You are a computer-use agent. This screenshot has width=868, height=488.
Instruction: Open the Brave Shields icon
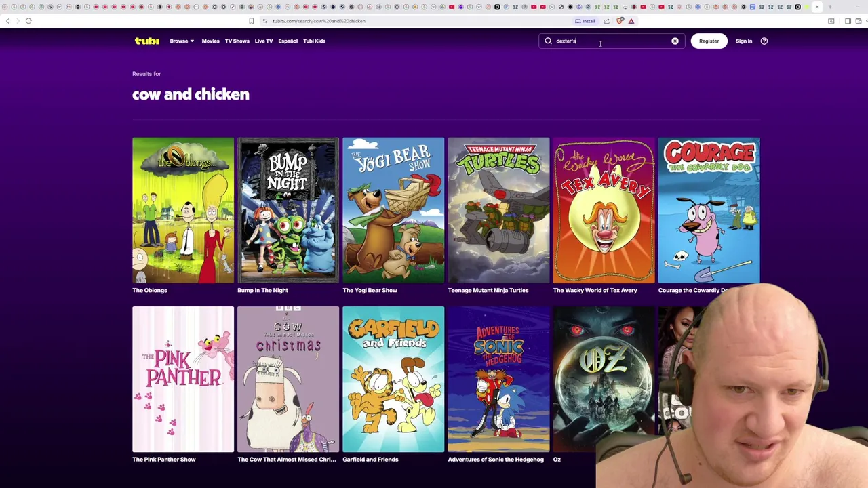point(620,21)
